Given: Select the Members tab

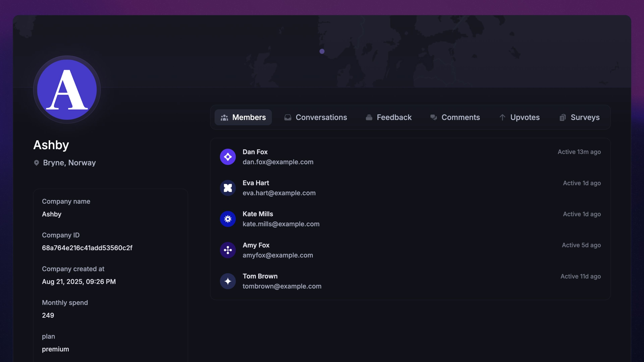Looking at the screenshot, I should (243, 117).
